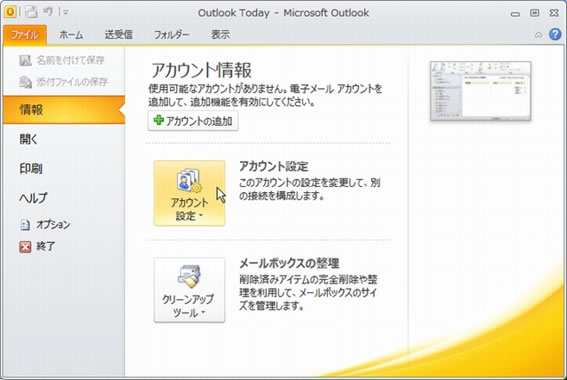567x380 pixels.
Task: Select the 情報 backstage item
Action: click(64, 110)
